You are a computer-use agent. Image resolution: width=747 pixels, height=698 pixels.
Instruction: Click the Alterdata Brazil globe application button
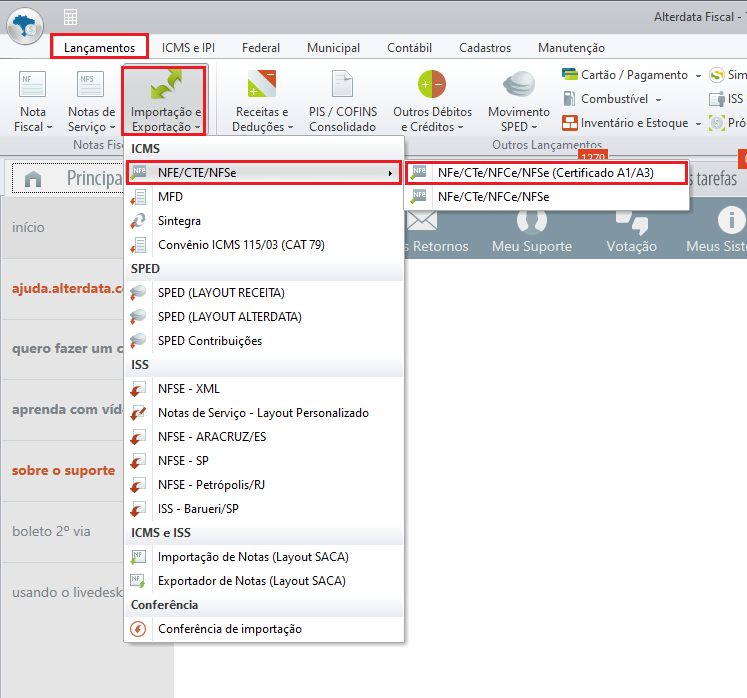point(25,26)
